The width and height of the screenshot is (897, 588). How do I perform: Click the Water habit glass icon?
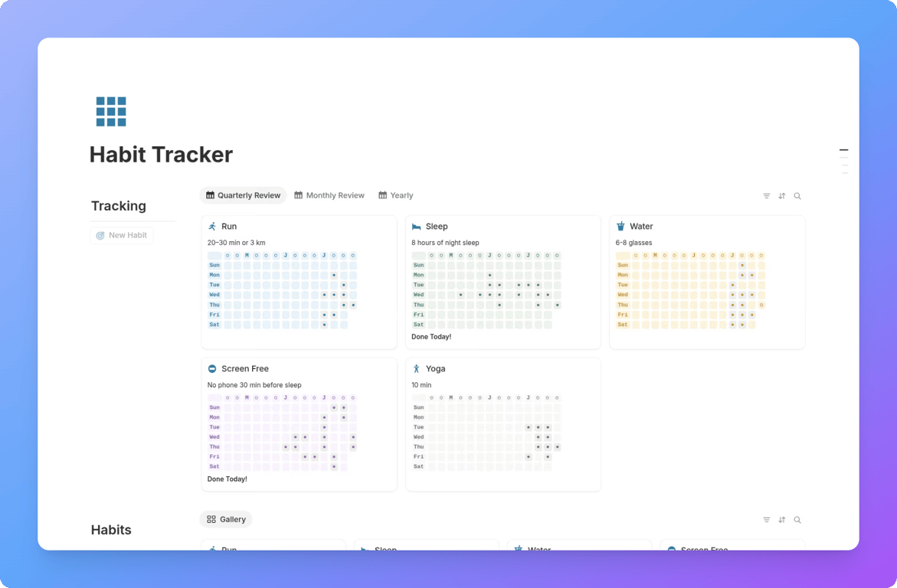coord(621,226)
